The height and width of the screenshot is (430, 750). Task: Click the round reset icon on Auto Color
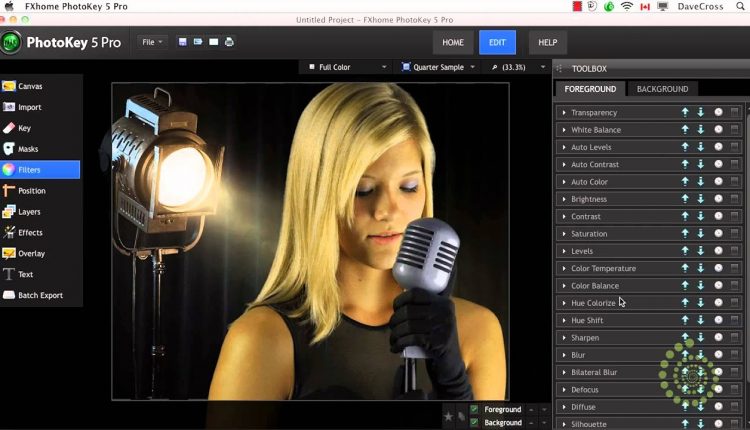point(718,181)
